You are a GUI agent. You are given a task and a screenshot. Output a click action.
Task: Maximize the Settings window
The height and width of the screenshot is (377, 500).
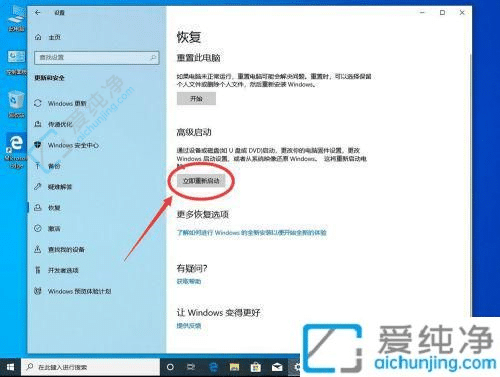click(442, 13)
